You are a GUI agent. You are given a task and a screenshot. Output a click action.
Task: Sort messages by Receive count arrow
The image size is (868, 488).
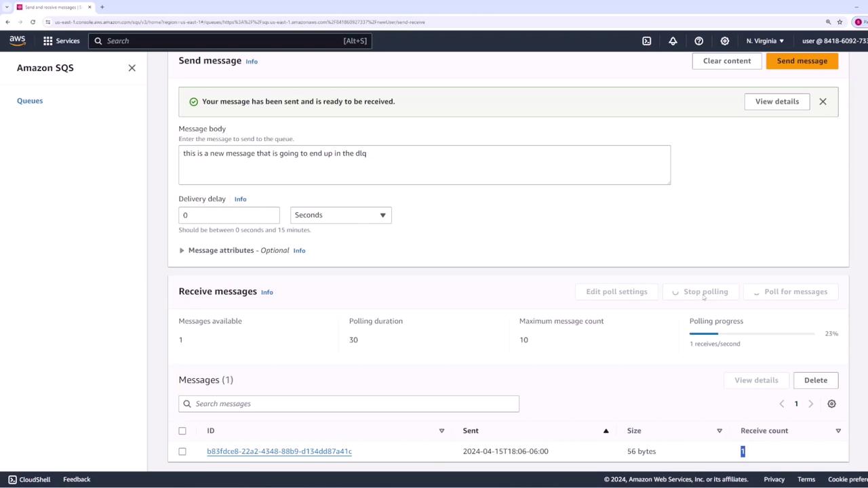838,431
